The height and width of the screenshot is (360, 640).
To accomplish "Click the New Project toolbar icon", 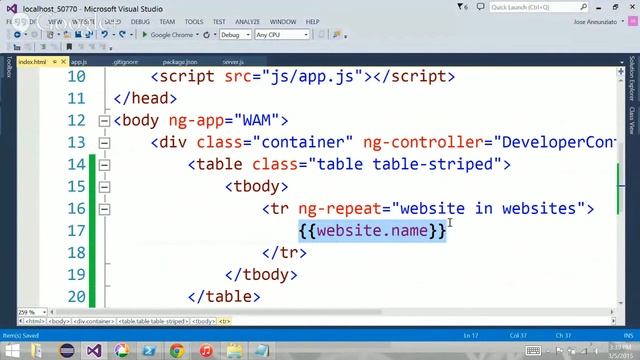I will coord(50,35).
